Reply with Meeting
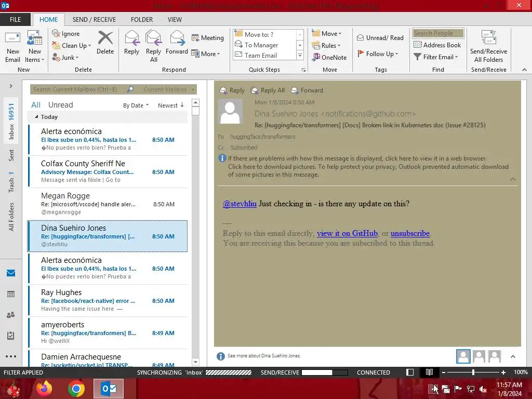 208,37
